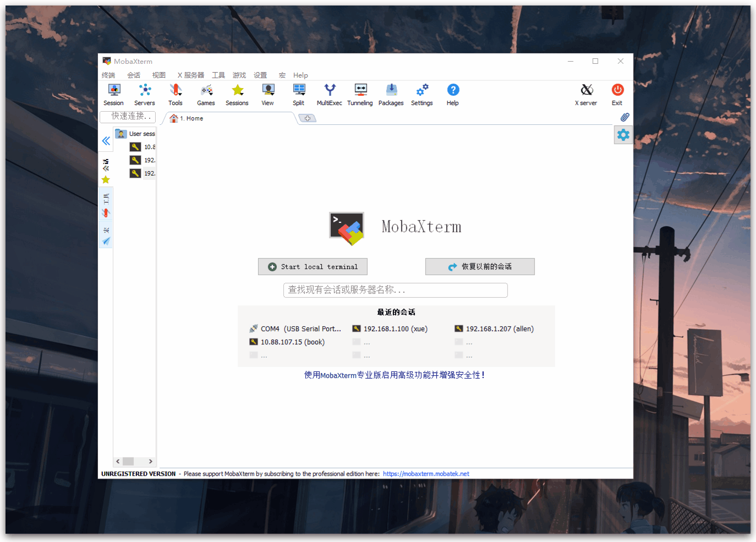Open the Sessions star icon
756x542 pixels.
(x=237, y=94)
